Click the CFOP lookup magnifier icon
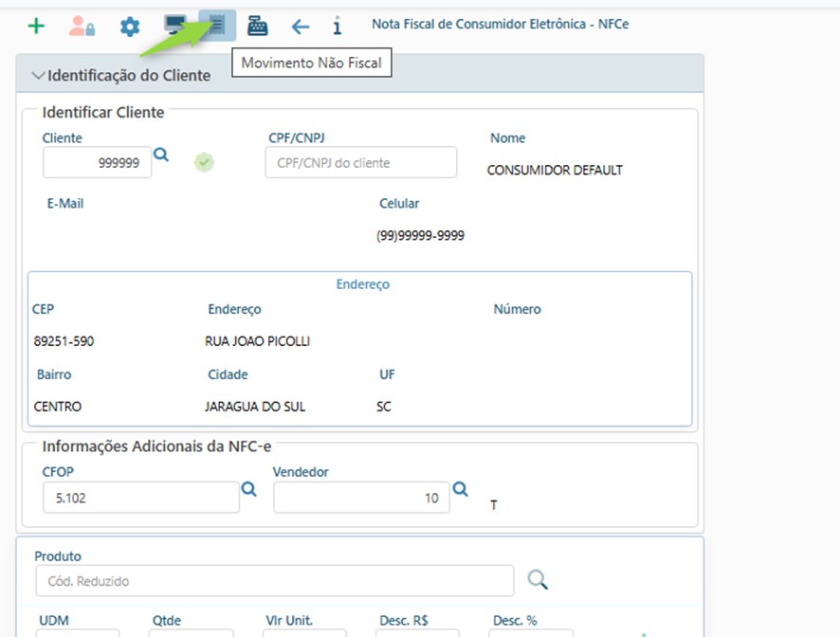Screen dimensions: 840x637 click(x=248, y=489)
